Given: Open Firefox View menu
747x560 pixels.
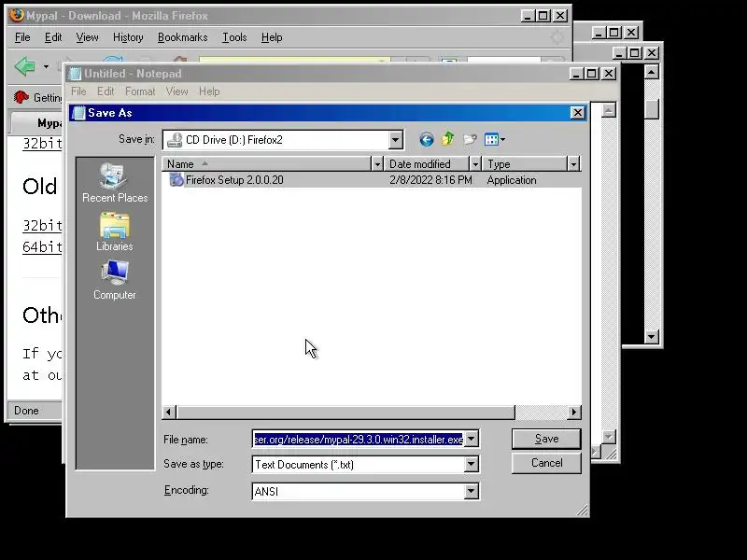Looking at the screenshot, I should click(x=87, y=37).
